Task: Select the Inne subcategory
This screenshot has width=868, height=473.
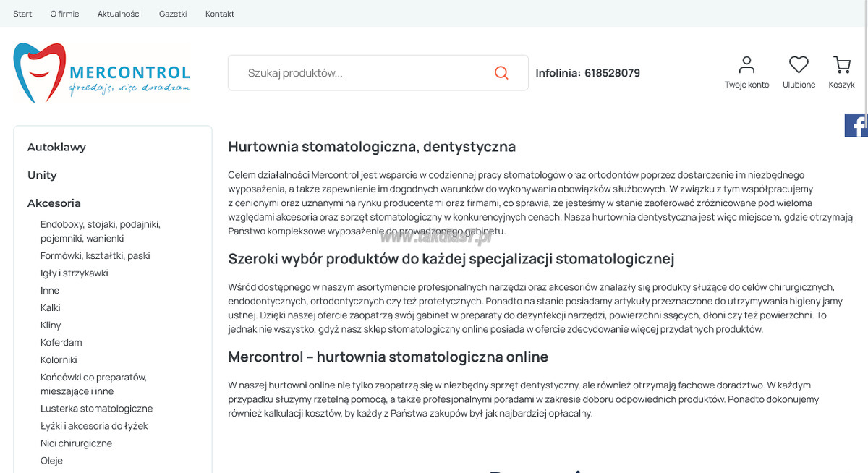Action: click(50, 291)
